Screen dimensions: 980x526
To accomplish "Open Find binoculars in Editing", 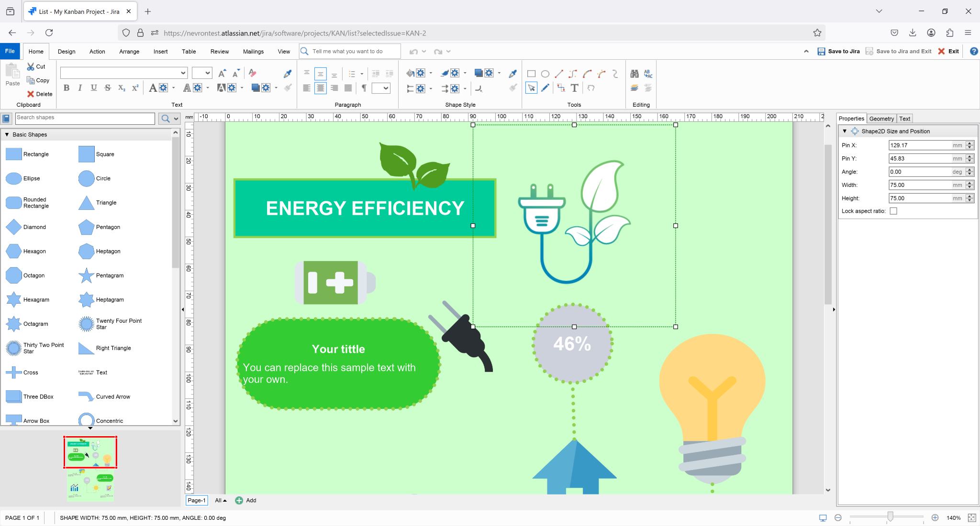I will tap(635, 74).
